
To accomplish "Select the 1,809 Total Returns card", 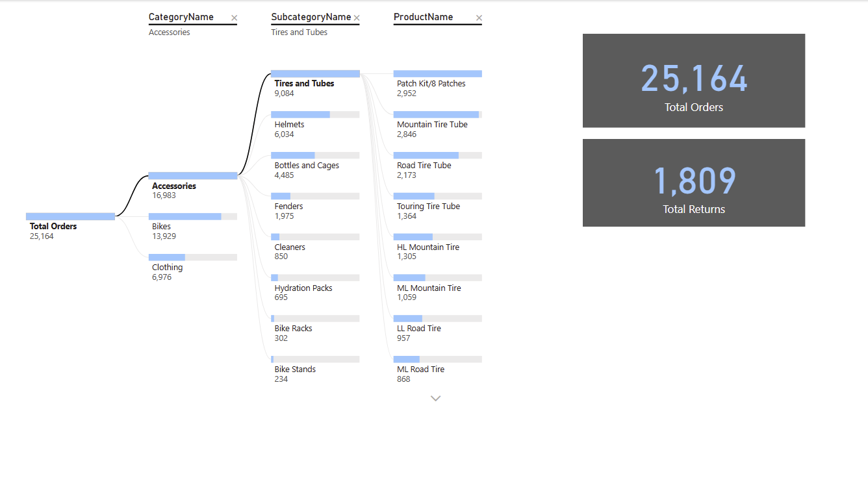I will click(694, 182).
